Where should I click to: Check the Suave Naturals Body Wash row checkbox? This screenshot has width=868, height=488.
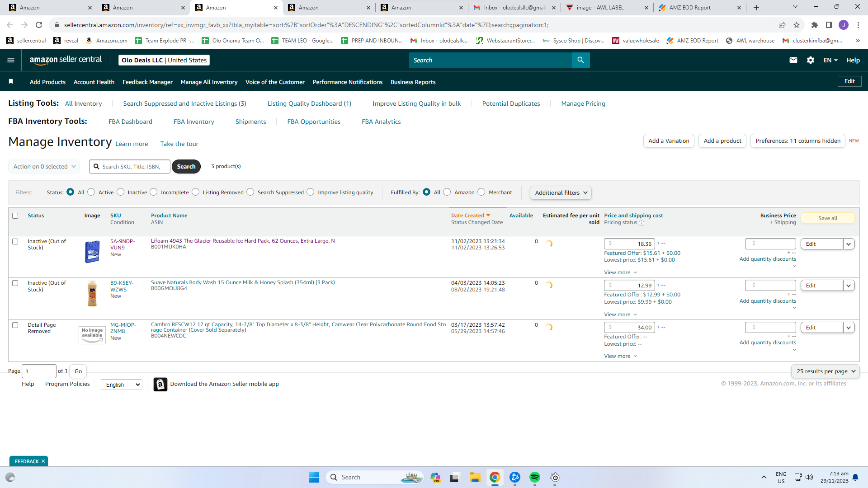coord(15,283)
